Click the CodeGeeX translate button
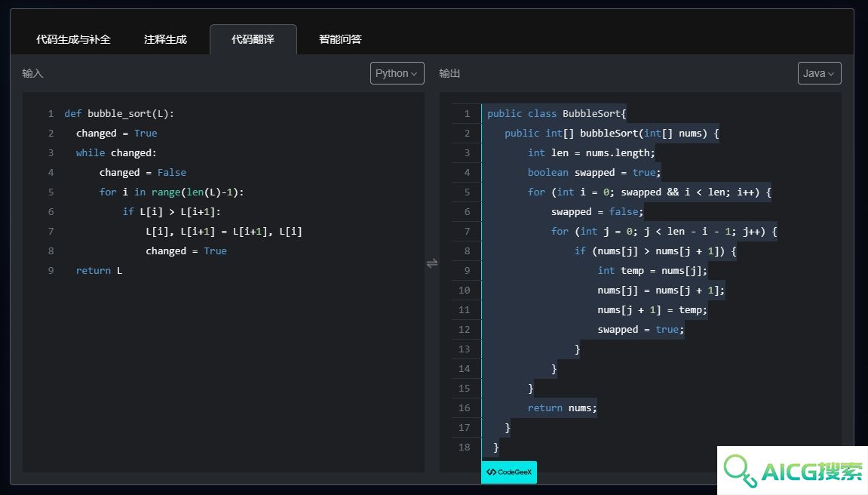Screen dimensions: 868x495 click(x=509, y=472)
